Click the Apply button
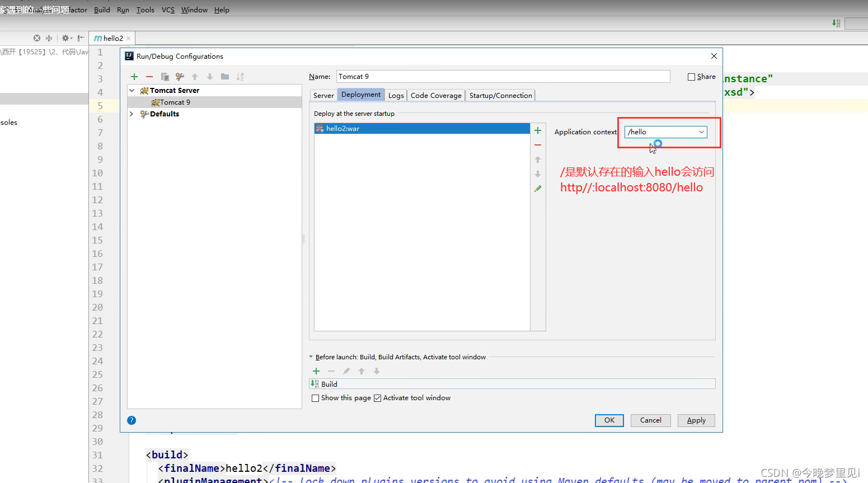868x483 pixels. coord(696,420)
